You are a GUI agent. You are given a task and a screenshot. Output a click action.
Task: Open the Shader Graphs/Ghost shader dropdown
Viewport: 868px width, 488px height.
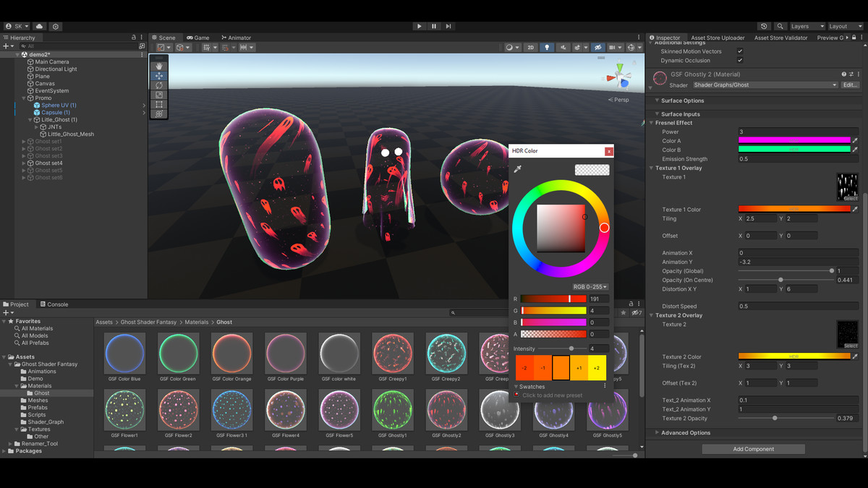tap(765, 85)
